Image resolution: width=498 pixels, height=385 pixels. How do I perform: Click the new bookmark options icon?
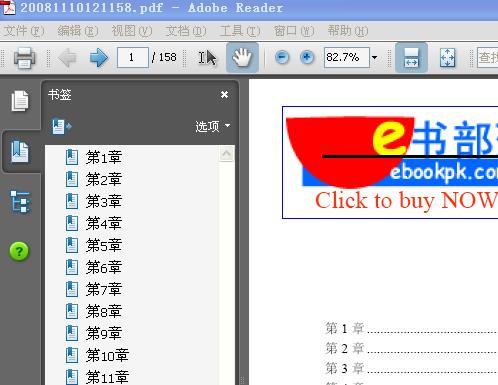[x=61, y=126]
